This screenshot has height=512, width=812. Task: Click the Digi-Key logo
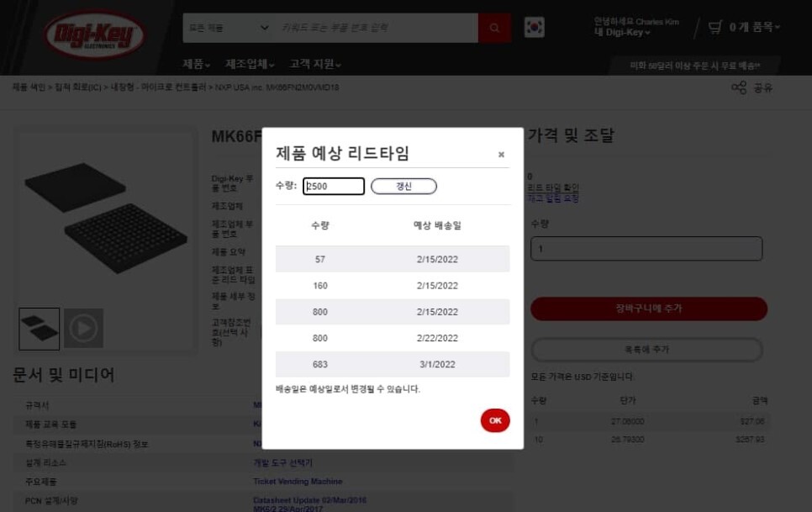[x=94, y=34]
